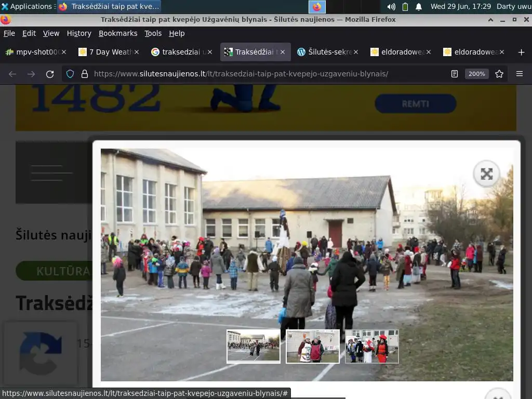Close the active Traksėdžiai tab
Screen dimensions: 532x399
[x=283, y=52]
